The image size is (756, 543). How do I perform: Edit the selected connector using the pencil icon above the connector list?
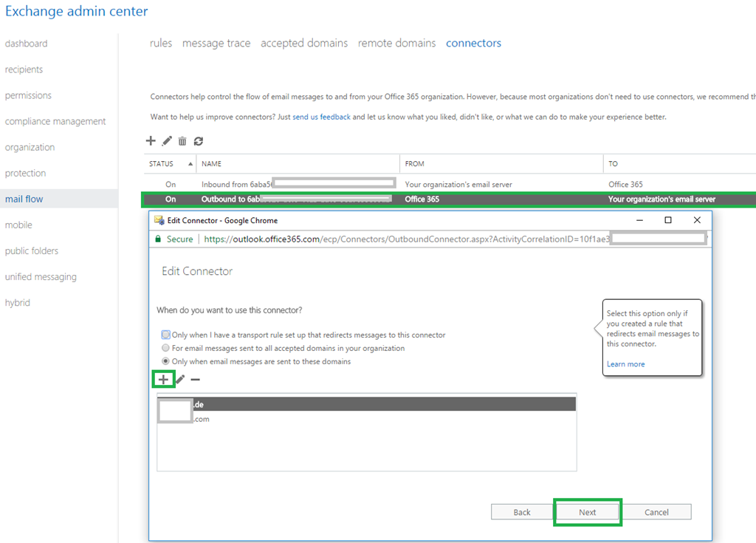[167, 141]
